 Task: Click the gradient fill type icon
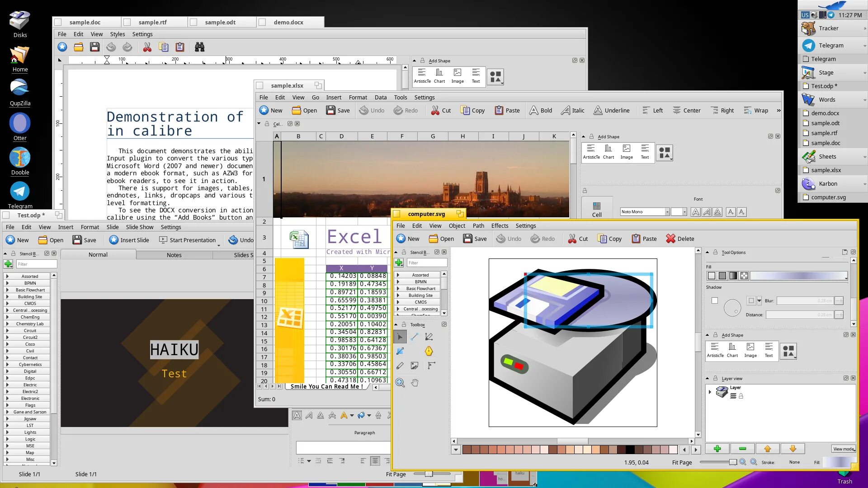[x=733, y=276]
